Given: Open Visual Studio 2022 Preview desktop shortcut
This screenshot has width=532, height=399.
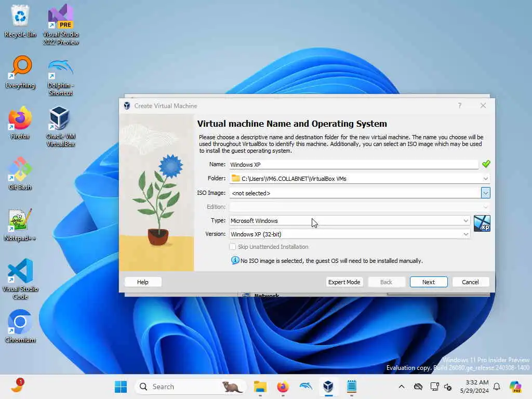Looking at the screenshot, I should (x=61, y=24).
